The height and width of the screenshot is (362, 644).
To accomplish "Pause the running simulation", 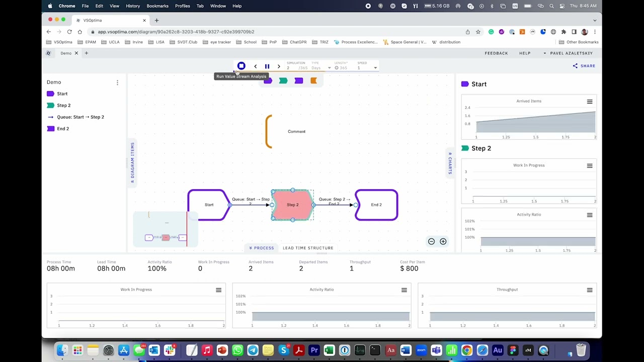I will pos(267,66).
